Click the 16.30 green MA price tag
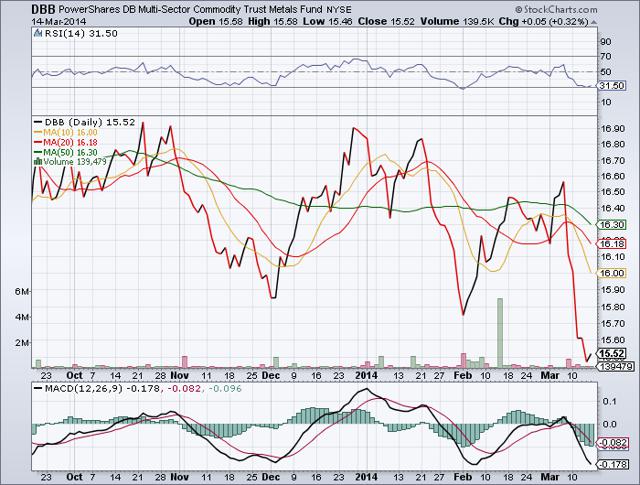The image size is (640, 485). [x=611, y=225]
